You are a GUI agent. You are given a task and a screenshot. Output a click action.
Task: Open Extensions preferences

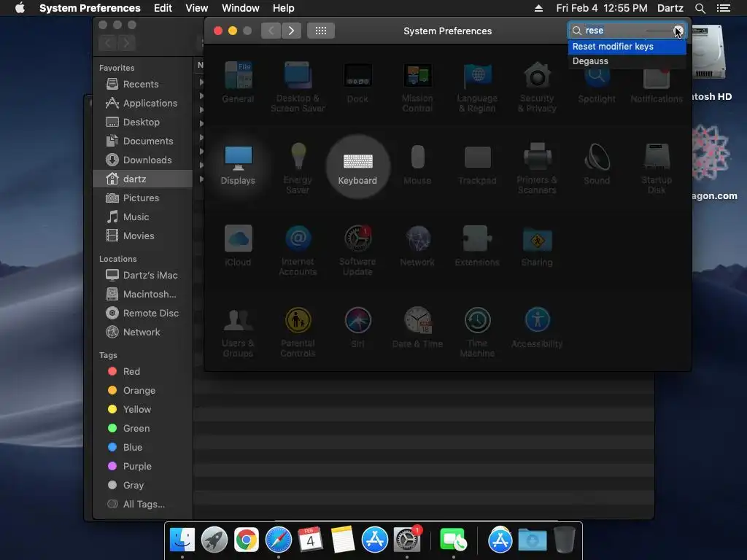[x=477, y=246]
